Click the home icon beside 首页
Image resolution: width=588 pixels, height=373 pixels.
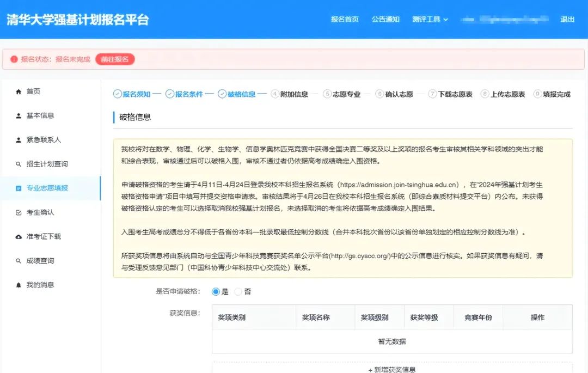19,91
